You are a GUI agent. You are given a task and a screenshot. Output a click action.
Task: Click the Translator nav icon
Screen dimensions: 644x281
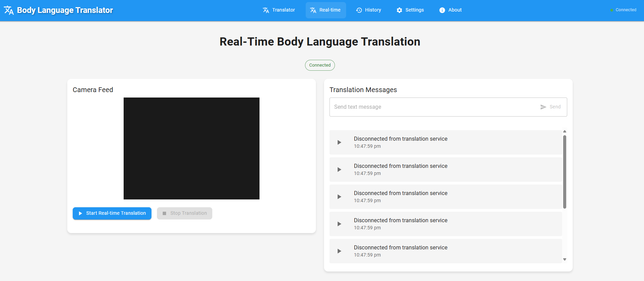[x=266, y=10]
